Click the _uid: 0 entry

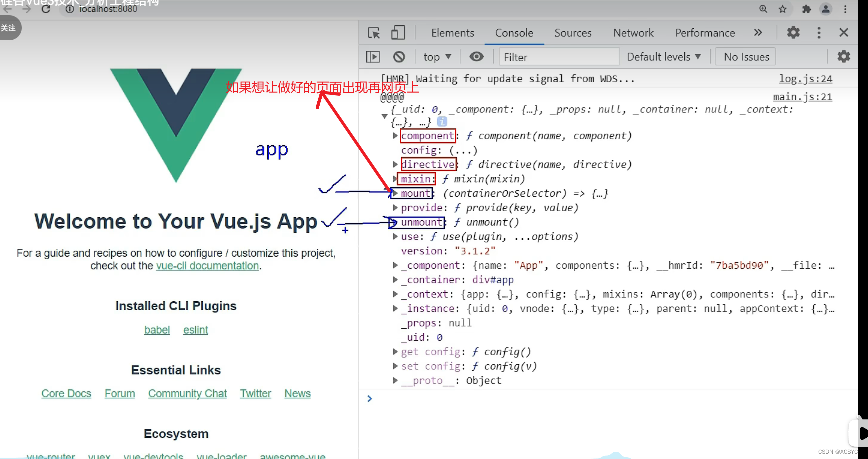tap(422, 337)
